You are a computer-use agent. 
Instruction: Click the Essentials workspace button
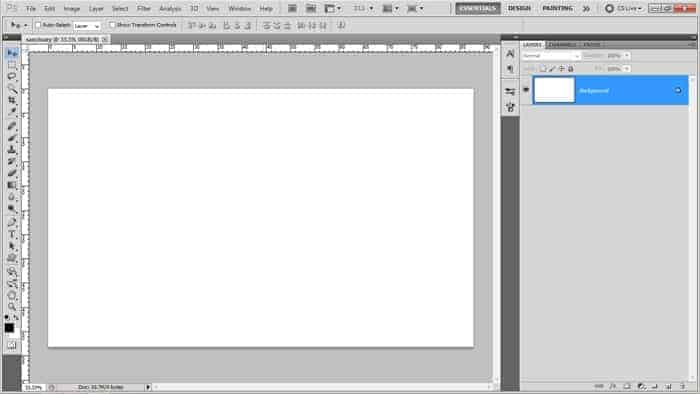(x=478, y=8)
